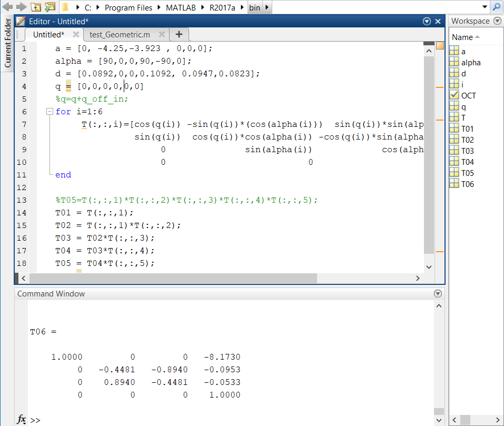This screenshot has height=426, width=504.
Task: Click the back navigation arrow
Action: coord(7,7)
